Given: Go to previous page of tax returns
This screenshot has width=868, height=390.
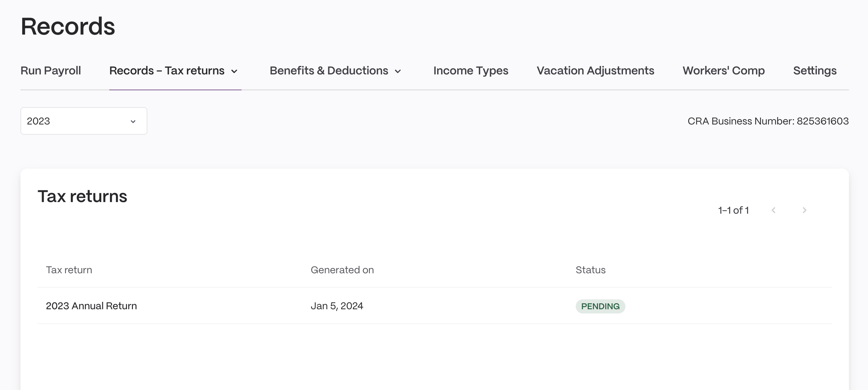Looking at the screenshot, I should pos(774,210).
